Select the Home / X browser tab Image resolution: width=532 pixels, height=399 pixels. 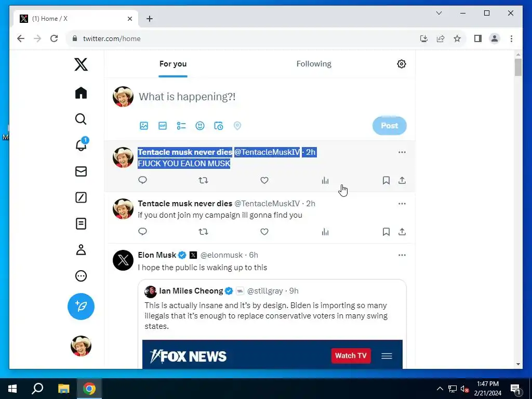pos(76,19)
